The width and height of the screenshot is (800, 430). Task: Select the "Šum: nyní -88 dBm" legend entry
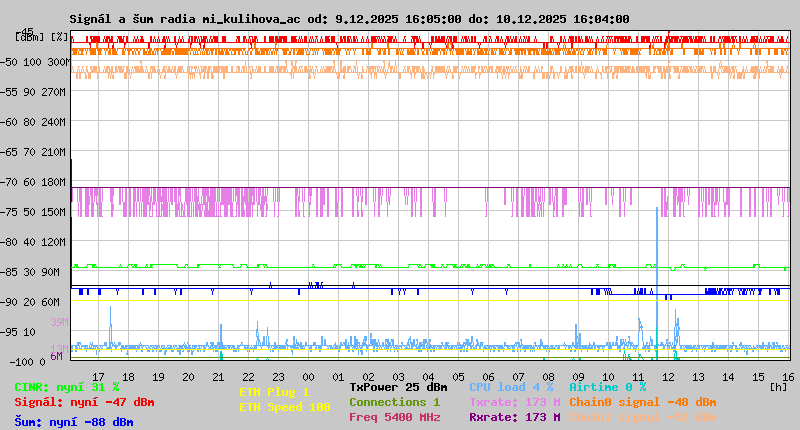point(74,422)
